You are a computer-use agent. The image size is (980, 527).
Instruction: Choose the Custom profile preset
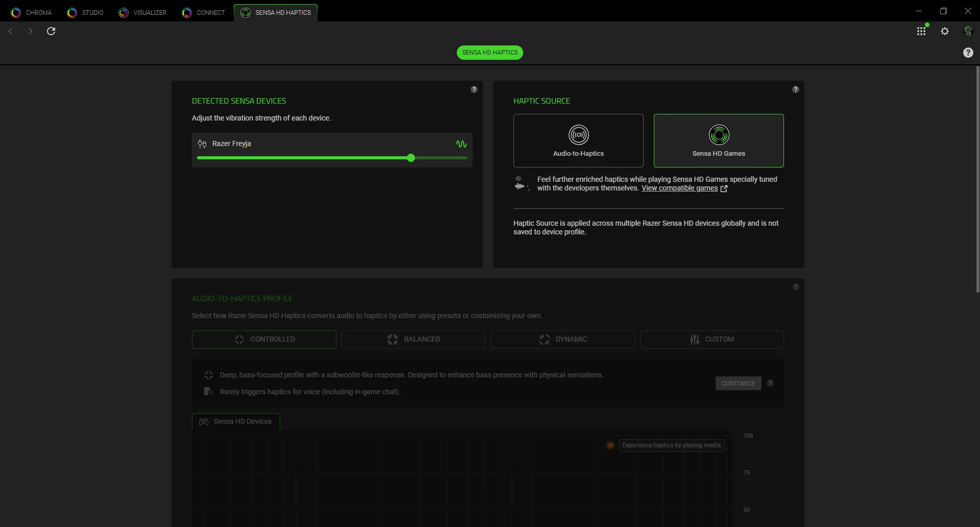tap(712, 340)
